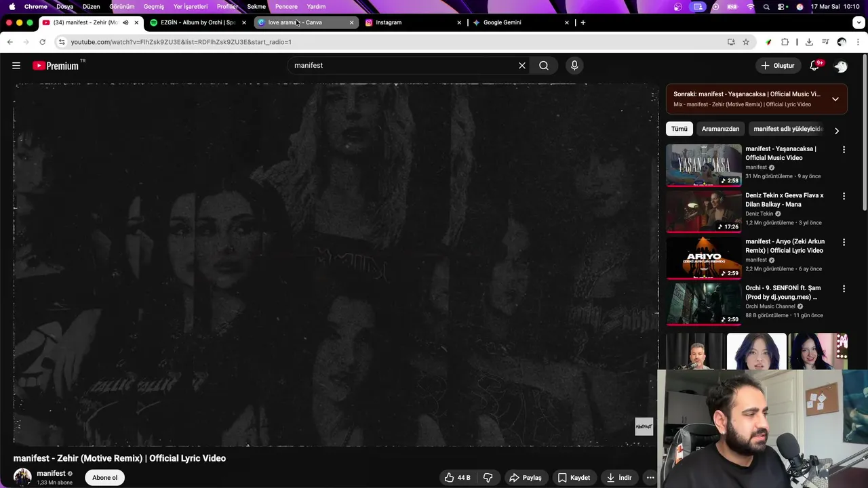Open more actions under the video

point(650,478)
